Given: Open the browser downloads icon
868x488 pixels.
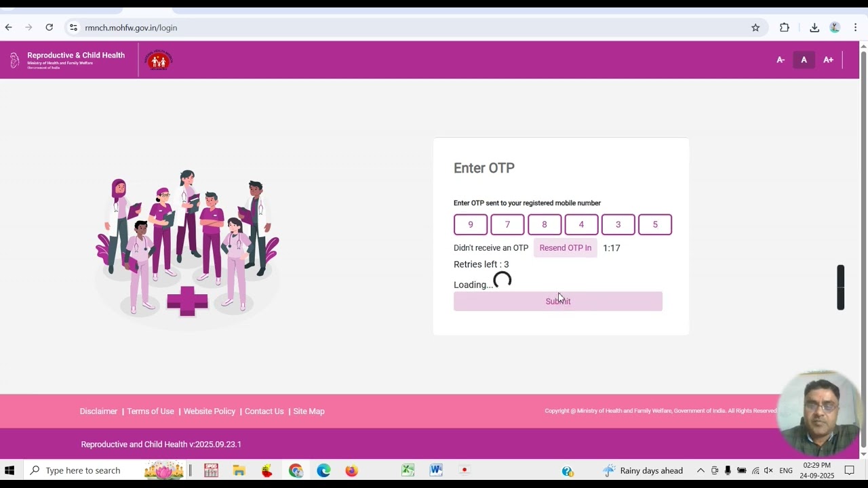Looking at the screenshot, I should pos(814,28).
